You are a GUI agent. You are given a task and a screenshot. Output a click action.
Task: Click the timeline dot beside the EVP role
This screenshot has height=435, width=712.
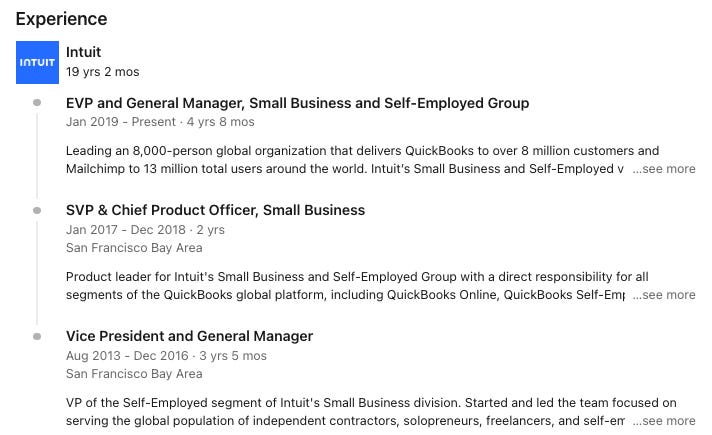(x=37, y=103)
